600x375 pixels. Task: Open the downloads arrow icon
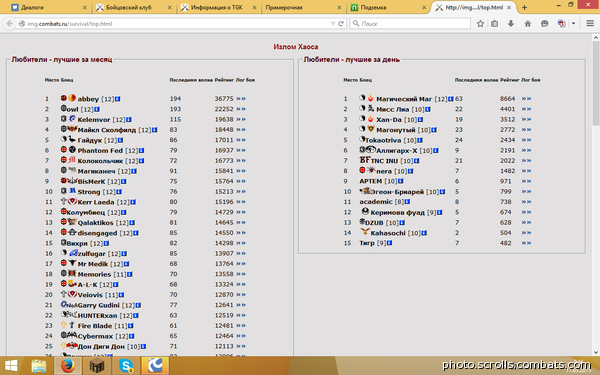[x=510, y=24]
